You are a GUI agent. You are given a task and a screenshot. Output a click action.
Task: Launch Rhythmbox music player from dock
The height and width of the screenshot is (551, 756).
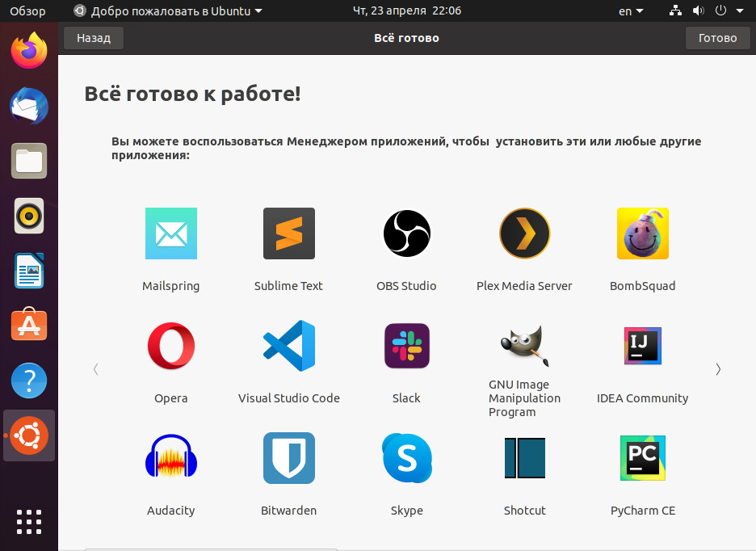[x=29, y=216]
